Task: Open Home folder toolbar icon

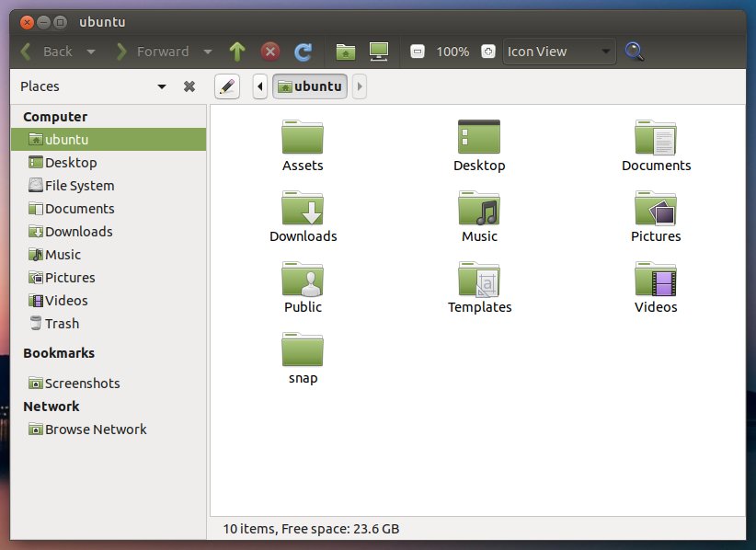Action: [346, 52]
